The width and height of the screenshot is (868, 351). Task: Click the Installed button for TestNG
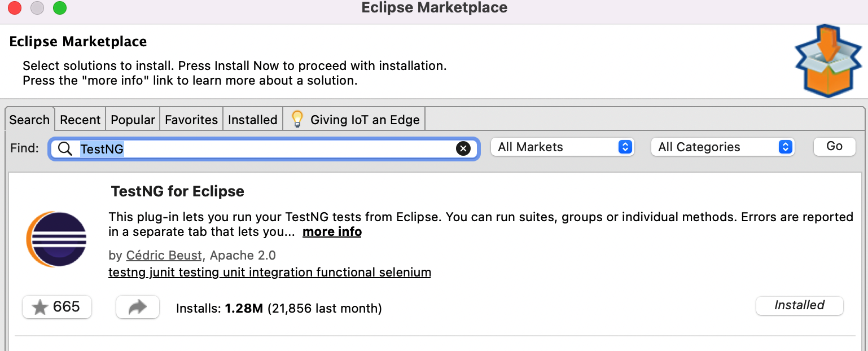coord(799,305)
